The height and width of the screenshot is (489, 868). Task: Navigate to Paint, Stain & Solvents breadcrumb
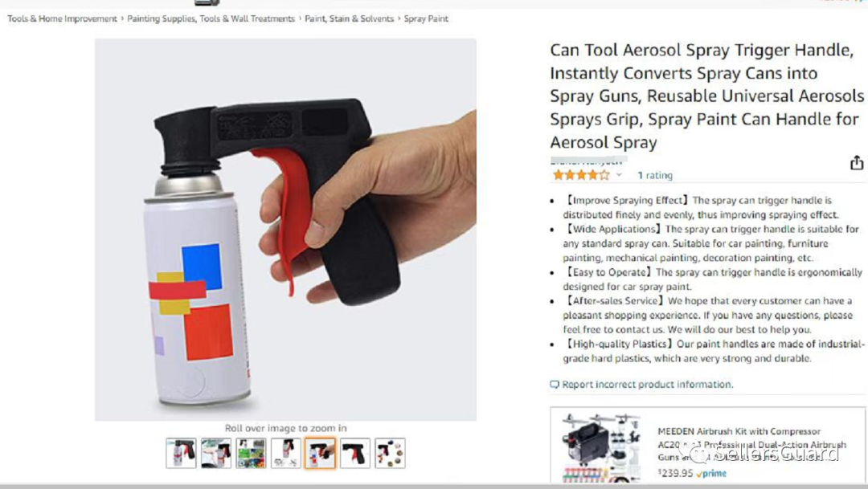tap(350, 18)
